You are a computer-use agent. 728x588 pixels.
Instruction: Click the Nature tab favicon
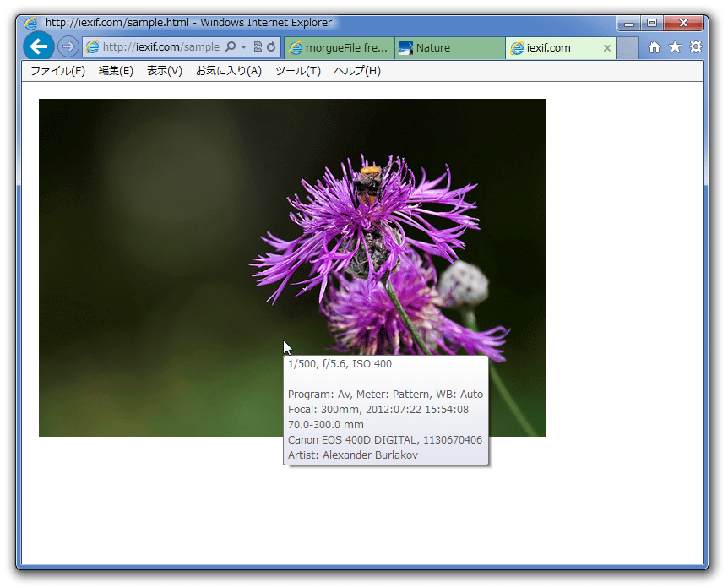click(x=405, y=48)
